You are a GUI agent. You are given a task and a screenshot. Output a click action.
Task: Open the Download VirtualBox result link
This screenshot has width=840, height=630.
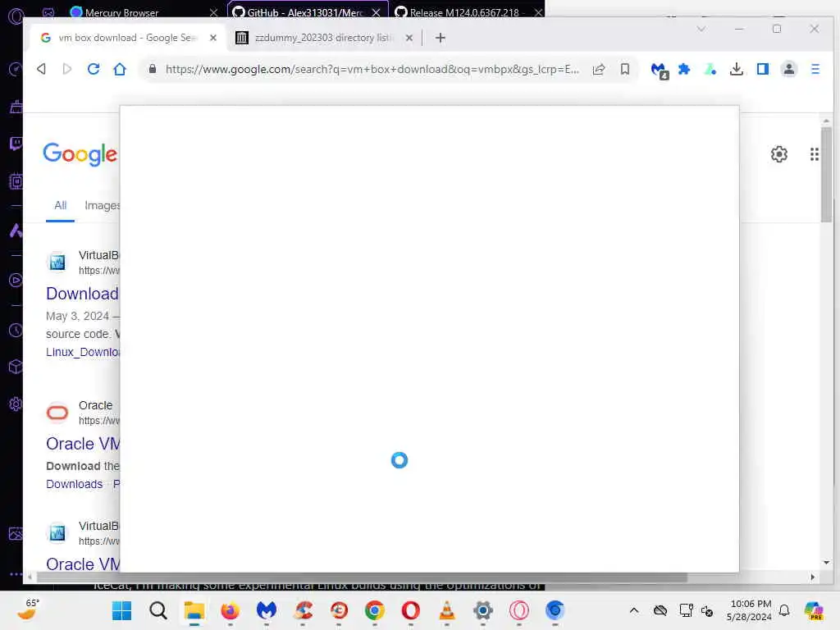tap(83, 294)
